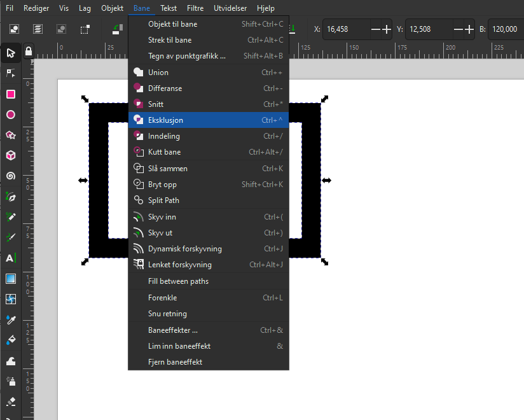Toggle the guide lock padlock by the ruler
Screen dimensions: 524x420
coord(28,51)
